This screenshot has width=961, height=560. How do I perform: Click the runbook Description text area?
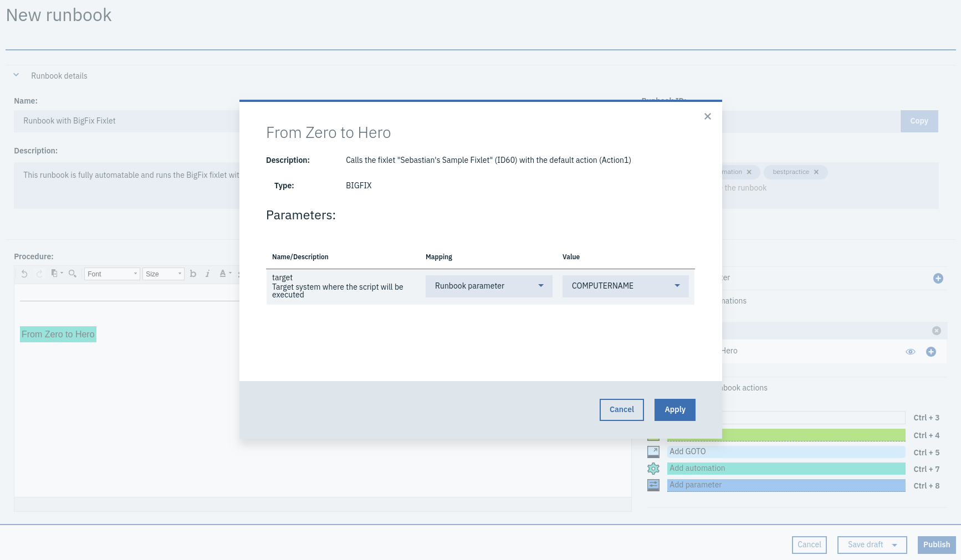click(x=126, y=186)
